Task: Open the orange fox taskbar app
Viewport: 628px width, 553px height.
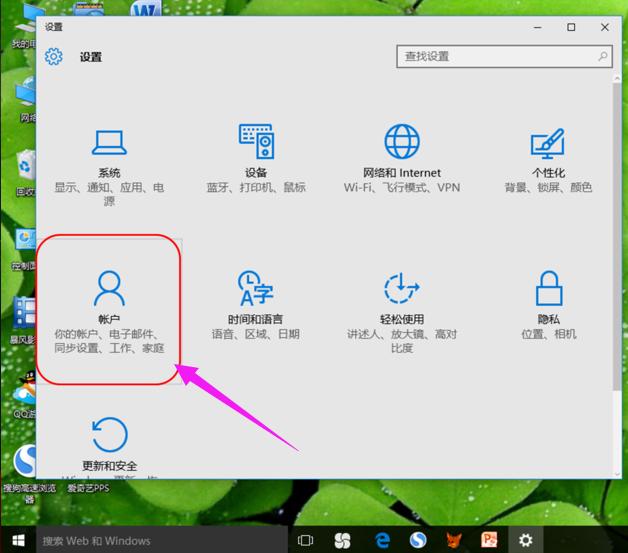Action: coord(454,540)
